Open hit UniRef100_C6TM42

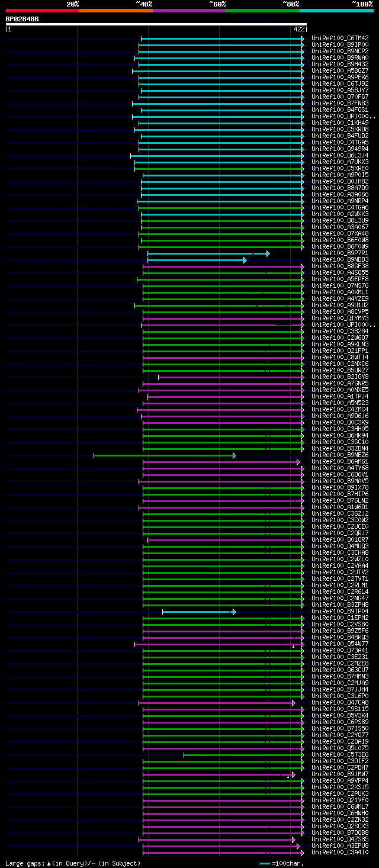340,38
